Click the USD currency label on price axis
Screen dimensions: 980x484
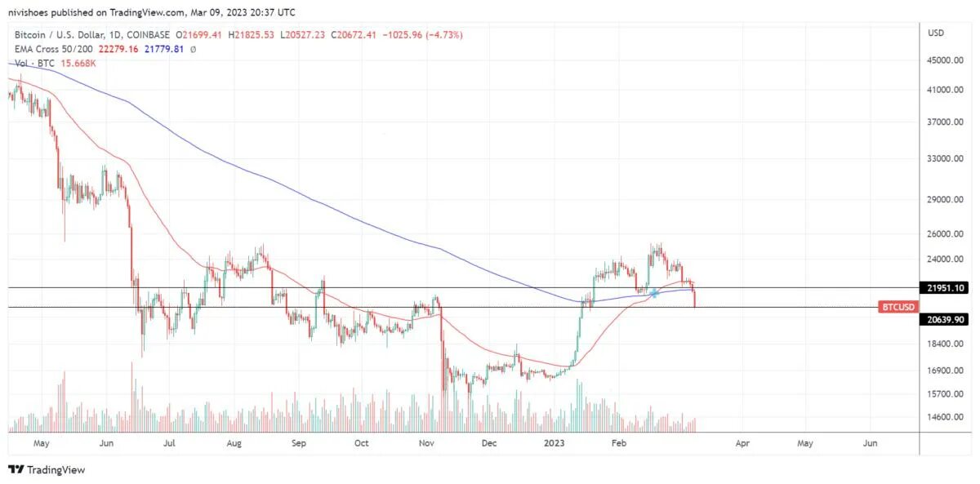click(936, 33)
